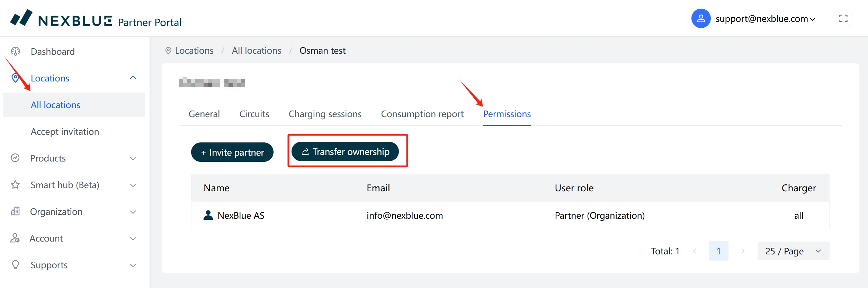Image resolution: width=868 pixels, height=288 pixels.
Task: Click the Products gauge icon
Action: click(x=15, y=158)
